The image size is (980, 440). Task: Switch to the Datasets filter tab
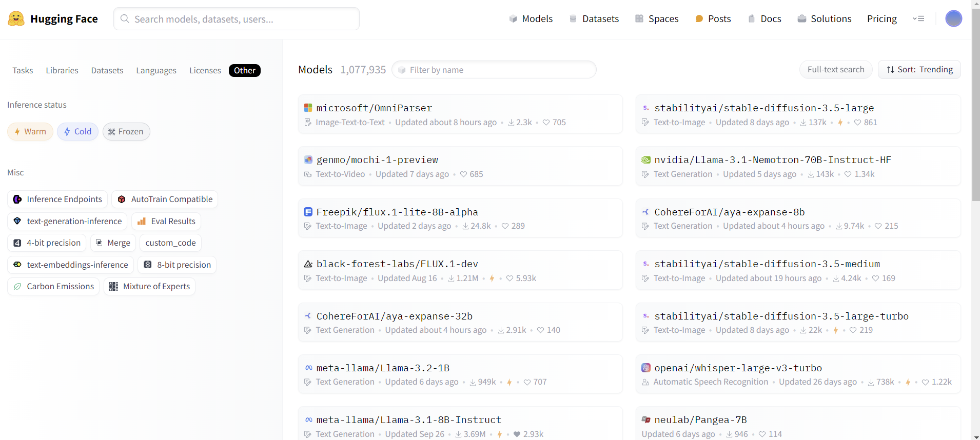107,70
